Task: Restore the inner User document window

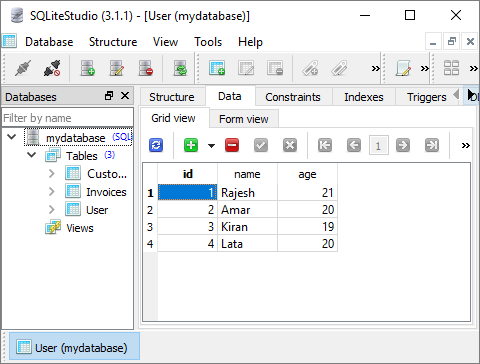Action: (x=452, y=41)
